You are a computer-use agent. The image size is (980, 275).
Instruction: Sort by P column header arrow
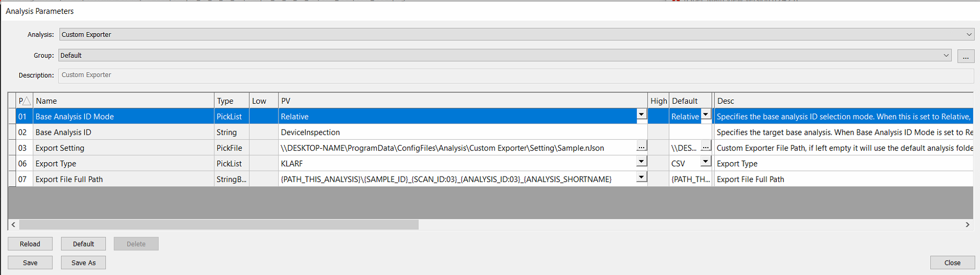coord(24,101)
